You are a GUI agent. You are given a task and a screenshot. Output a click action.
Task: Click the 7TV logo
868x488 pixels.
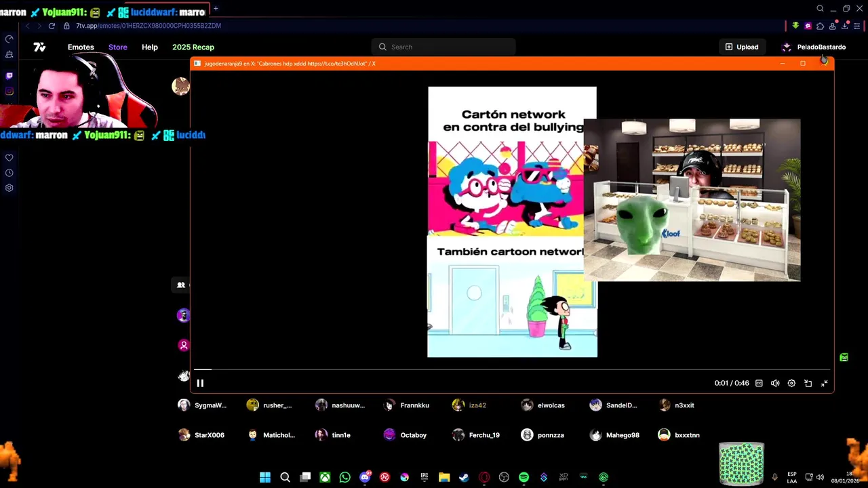pyautogui.click(x=39, y=47)
